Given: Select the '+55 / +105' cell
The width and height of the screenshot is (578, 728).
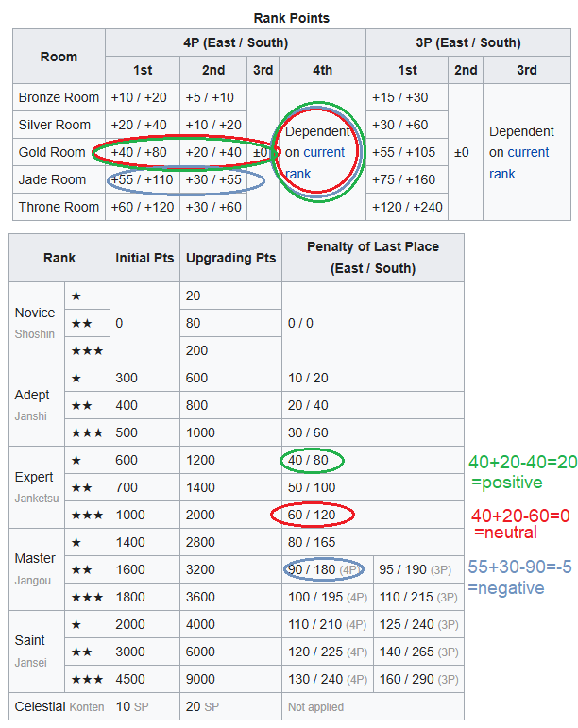Looking at the screenshot, I should 407,152.
